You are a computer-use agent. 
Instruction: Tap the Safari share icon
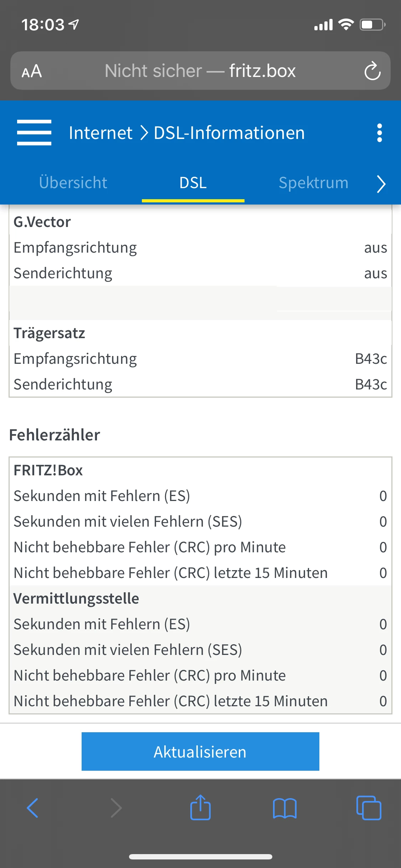[x=200, y=808]
